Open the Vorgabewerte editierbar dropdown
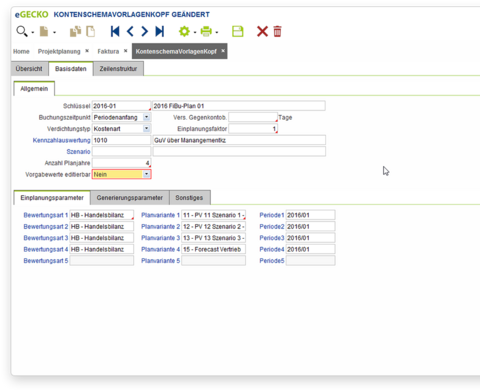 pos(146,174)
